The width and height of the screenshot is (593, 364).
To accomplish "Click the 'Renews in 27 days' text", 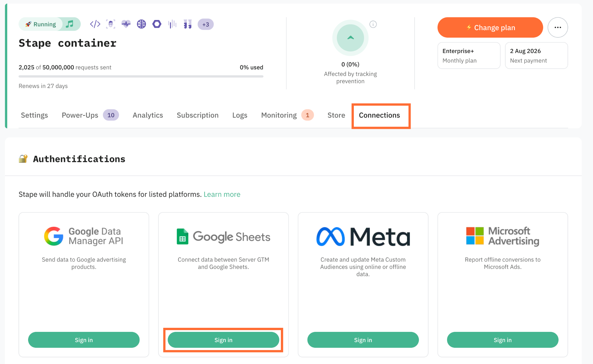I will [x=43, y=86].
